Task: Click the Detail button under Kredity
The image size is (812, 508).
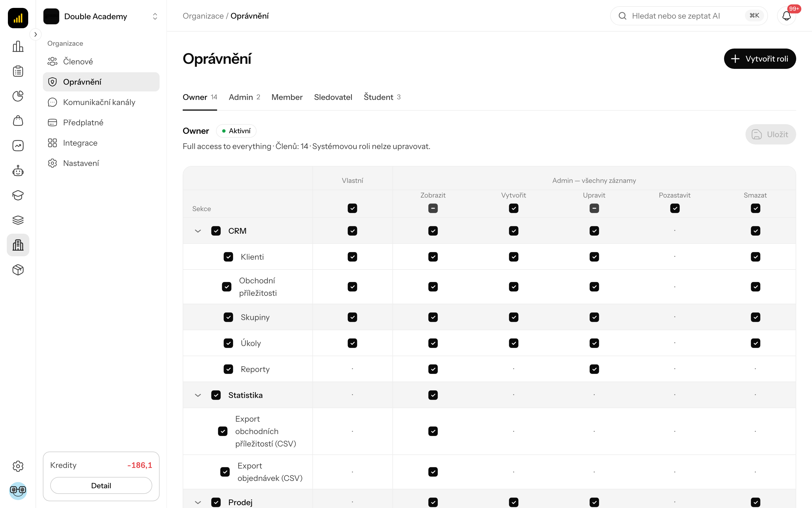Action: pos(101,485)
